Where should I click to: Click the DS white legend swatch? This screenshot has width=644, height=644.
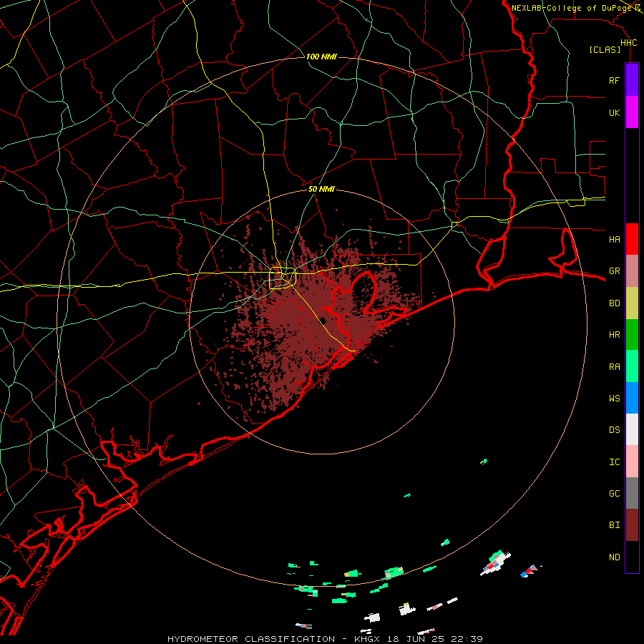(x=632, y=429)
